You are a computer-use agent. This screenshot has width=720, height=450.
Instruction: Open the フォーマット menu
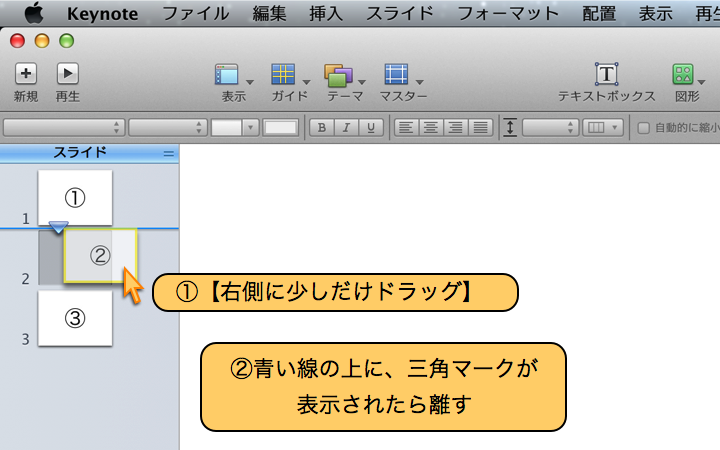pyautogui.click(x=508, y=13)
